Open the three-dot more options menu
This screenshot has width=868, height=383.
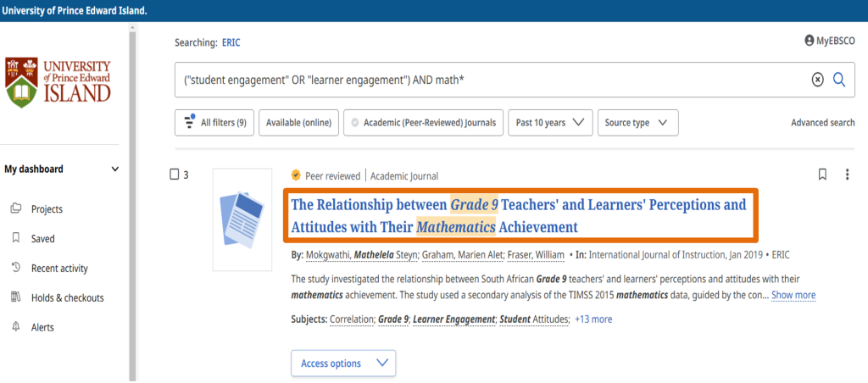[847, 175]
